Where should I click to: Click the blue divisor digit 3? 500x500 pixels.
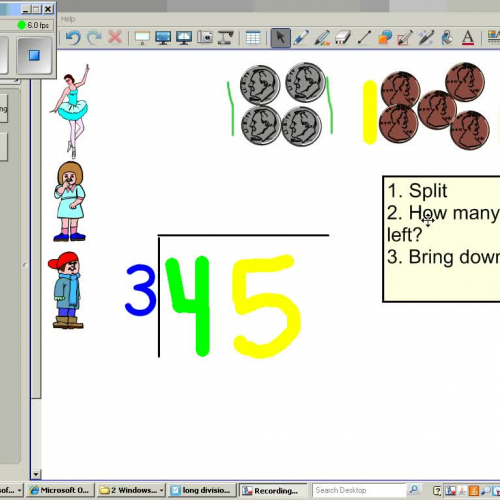[140, 290]
